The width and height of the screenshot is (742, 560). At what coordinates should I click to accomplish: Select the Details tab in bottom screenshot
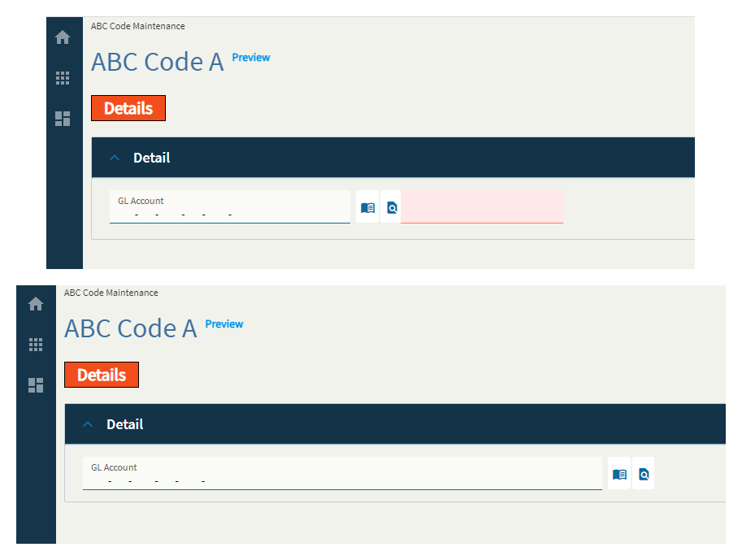click(102, 375)
